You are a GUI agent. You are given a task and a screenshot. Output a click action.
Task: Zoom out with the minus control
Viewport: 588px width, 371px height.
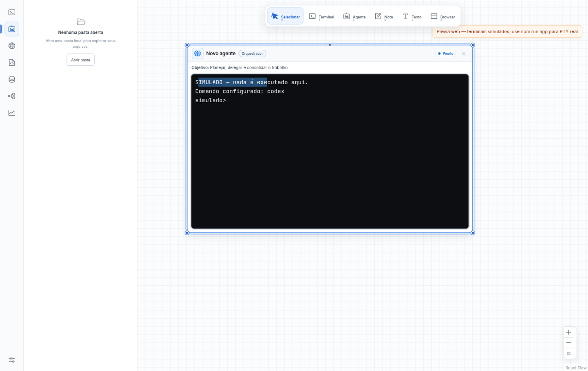569,343
